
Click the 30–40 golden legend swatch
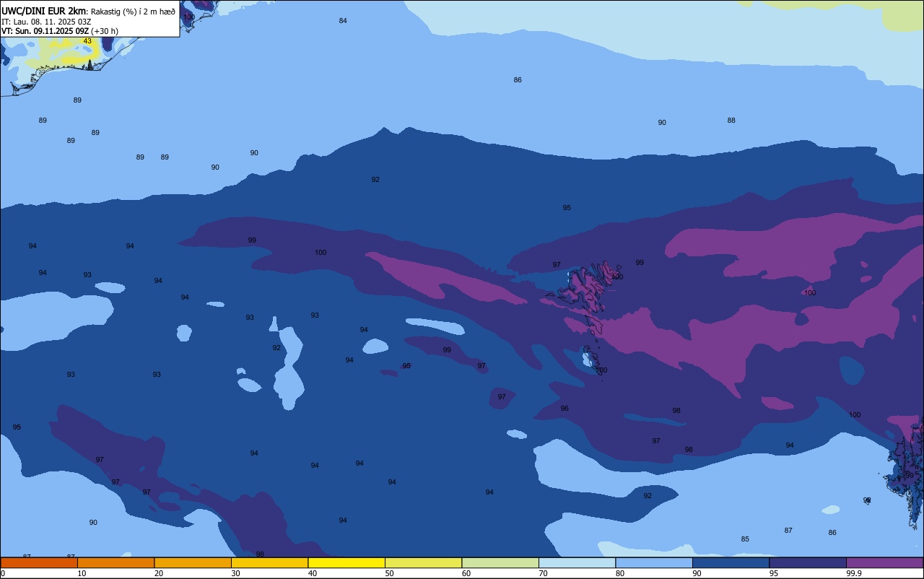pos(269,562)
